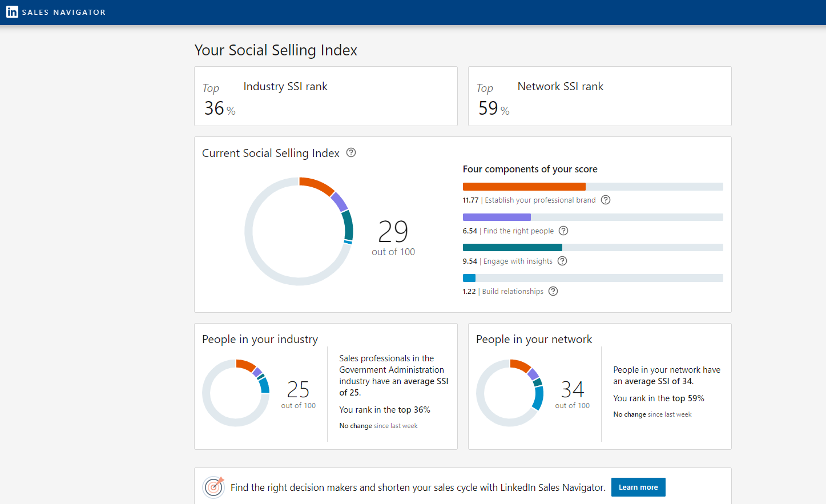Click the 9.54 component score

coord(470,261)
